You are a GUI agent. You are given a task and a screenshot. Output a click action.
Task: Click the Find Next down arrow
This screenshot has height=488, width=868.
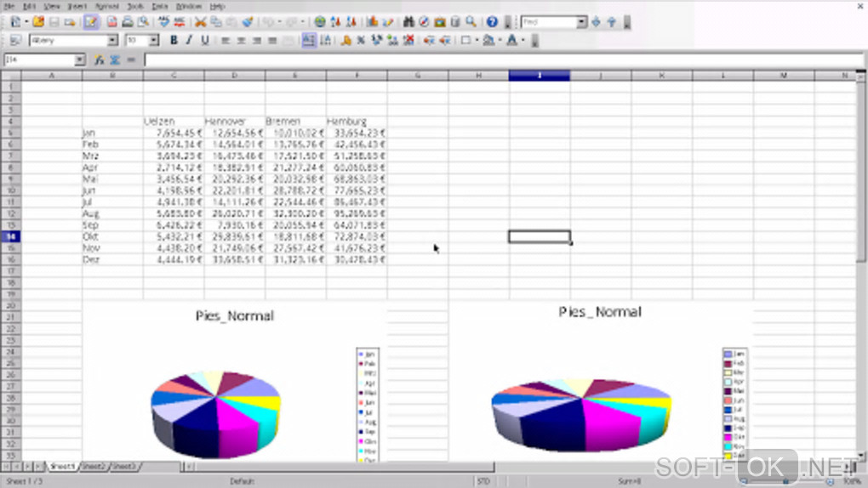click(x=596, y=22)
